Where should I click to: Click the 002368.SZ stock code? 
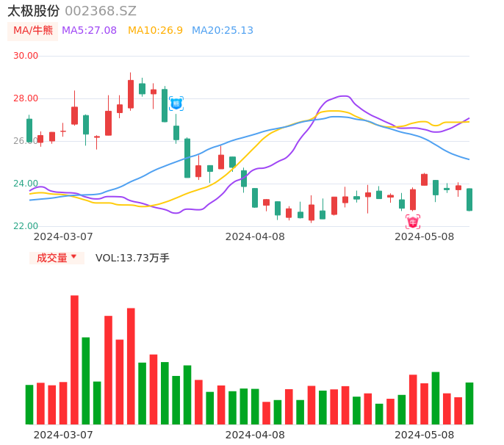coord(101,11)
